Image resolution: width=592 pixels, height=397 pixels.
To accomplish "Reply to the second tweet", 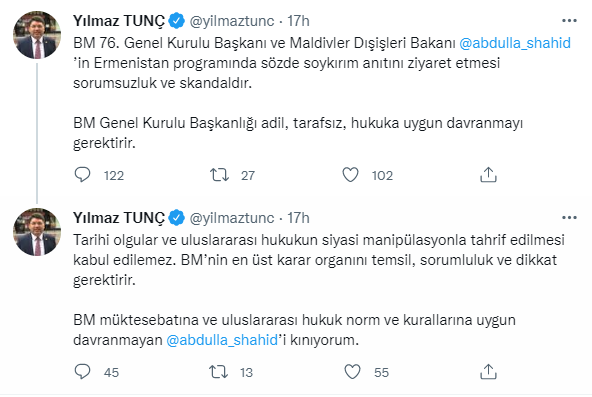I will point(82,372).
